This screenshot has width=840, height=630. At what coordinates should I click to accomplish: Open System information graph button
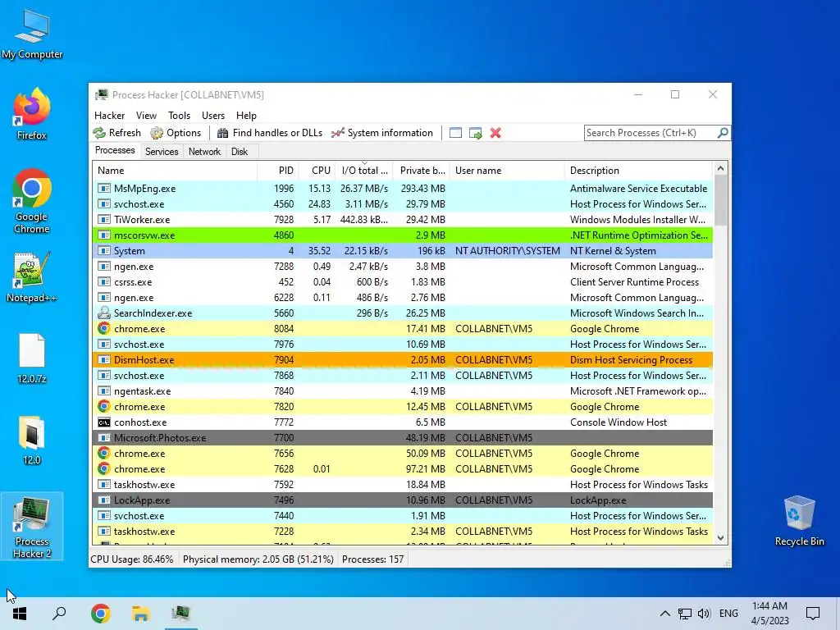point(382,133)
